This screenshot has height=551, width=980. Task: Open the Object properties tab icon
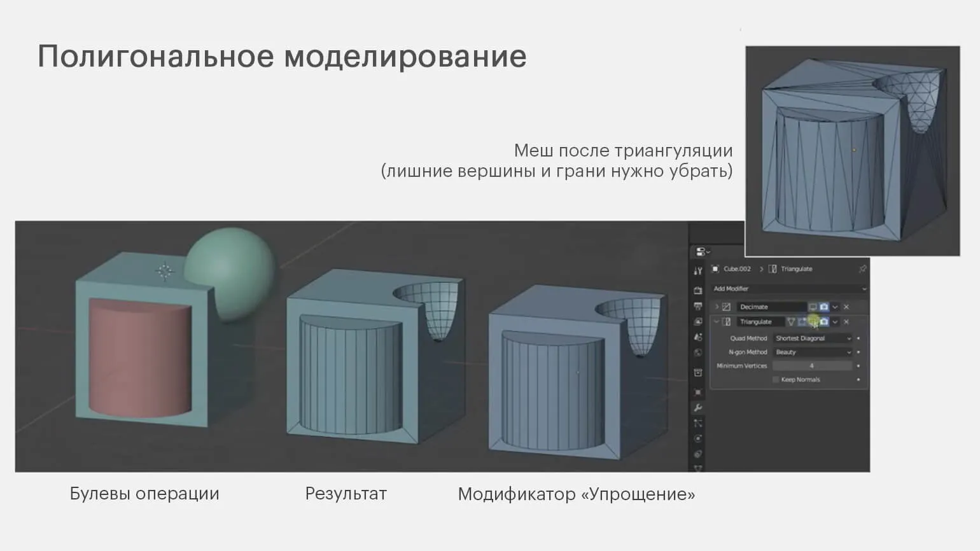tap(698, 393)
